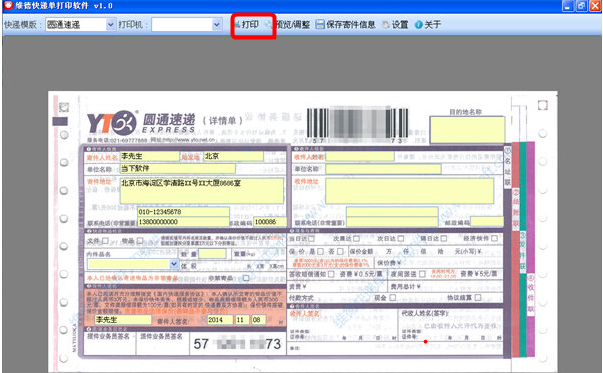Viewport: 603px width, 373px height.
Task: Open the 打印机 printer selection dropdown
Action: pyautogui.click(x=217, y=25)
